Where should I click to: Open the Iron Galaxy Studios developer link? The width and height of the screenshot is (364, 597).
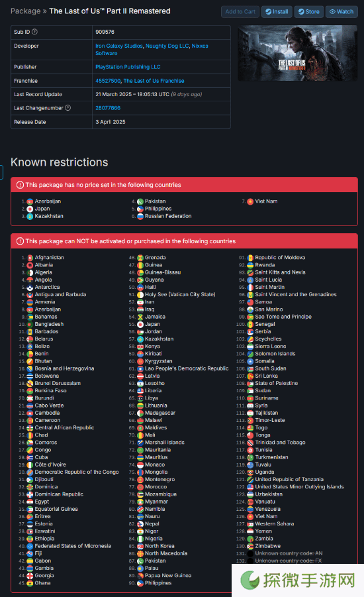[119, 46]
